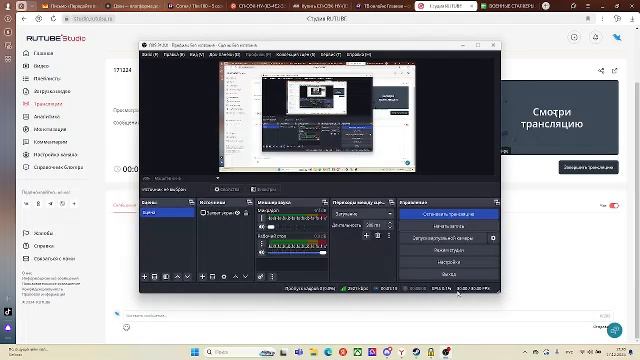Open RUTUBE notifications bell icon
Screen dimensions: 640x360
coord(596,38)
